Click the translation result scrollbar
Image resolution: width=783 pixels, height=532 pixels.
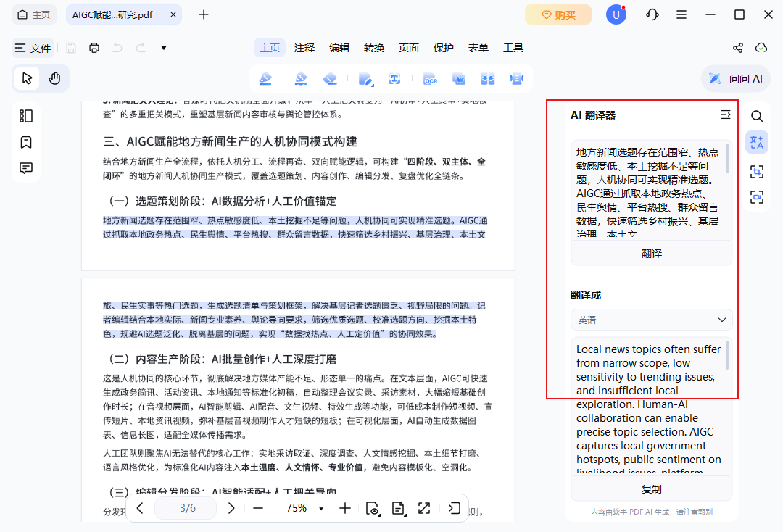[728, 355]
